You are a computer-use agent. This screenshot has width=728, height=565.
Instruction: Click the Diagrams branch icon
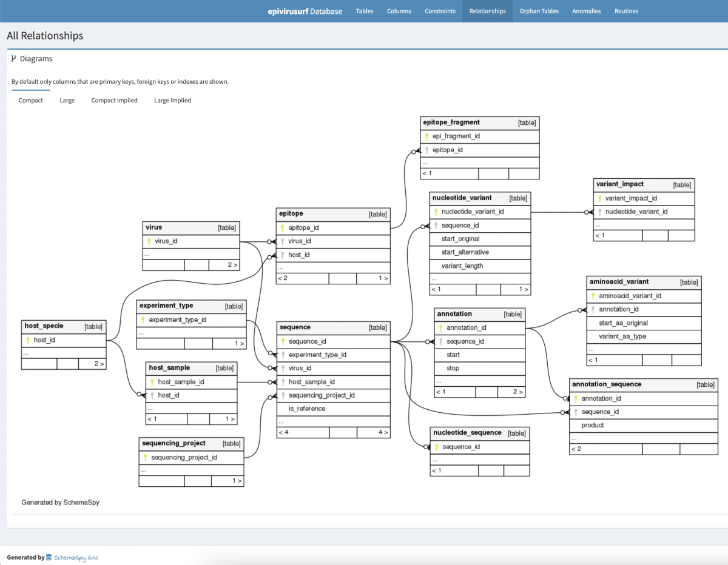tap(14, 59)
